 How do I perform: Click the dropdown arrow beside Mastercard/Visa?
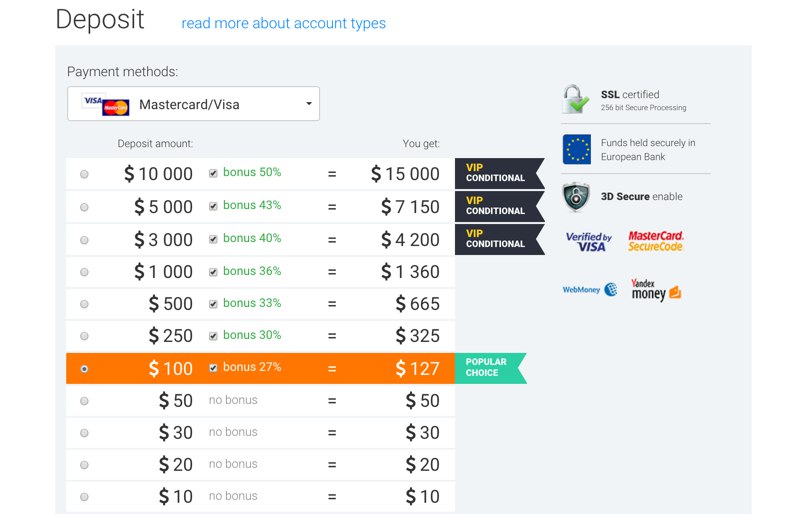pos(308,104)
